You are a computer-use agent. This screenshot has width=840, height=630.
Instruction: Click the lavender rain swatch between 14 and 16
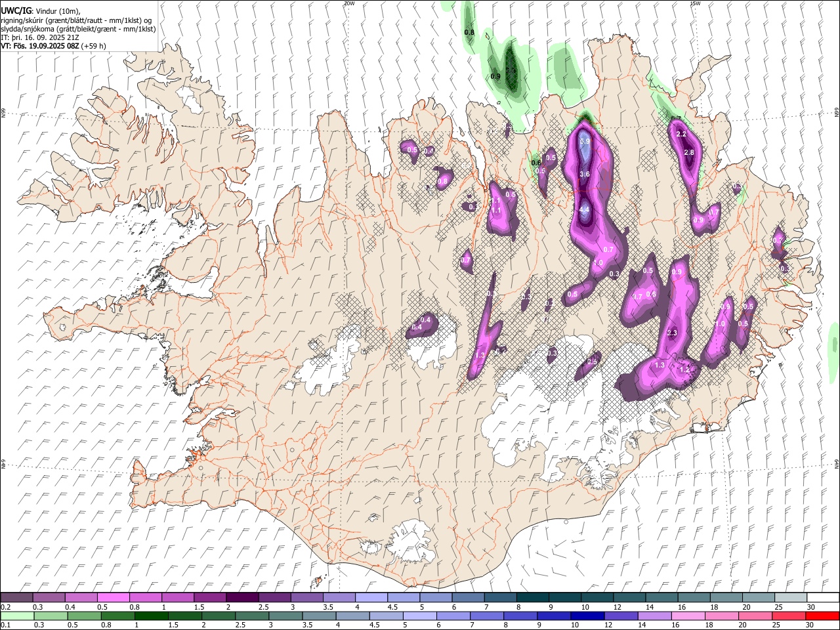654,616
